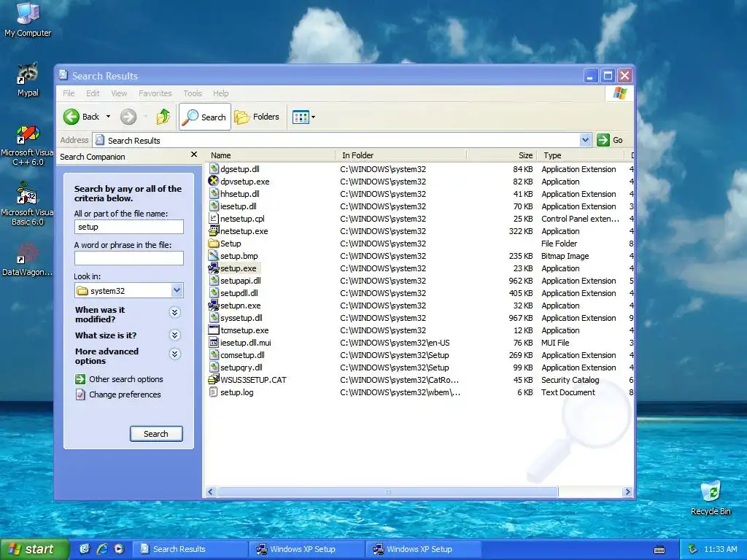The height and width of the screenshot is (560, 747).
Task: Click the Start button
Action: 34,549
